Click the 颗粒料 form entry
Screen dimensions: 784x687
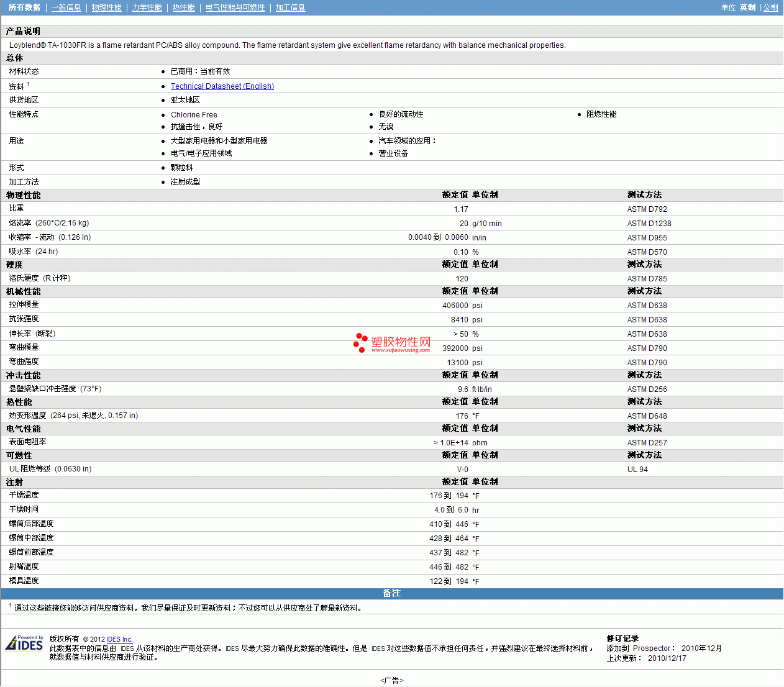pyautogui.click(x=181, y=168)
